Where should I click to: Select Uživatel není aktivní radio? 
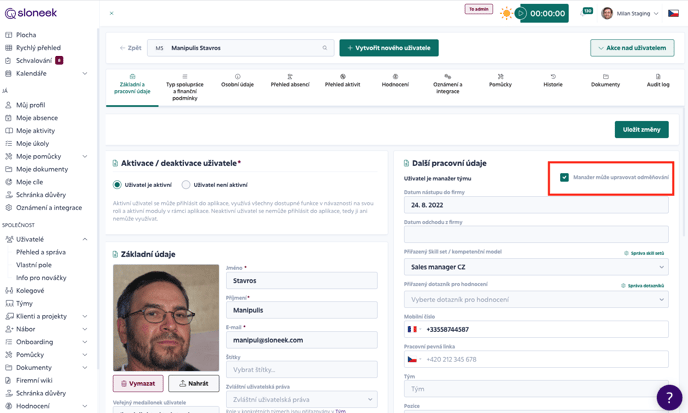tap(186, 185)
